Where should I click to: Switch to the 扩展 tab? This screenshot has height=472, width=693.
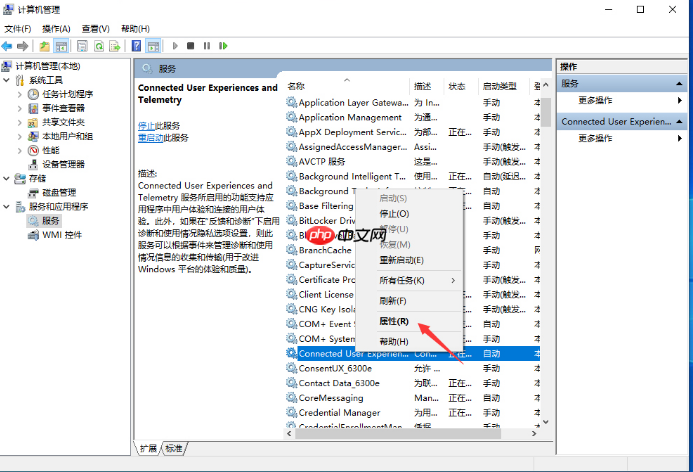148,449
